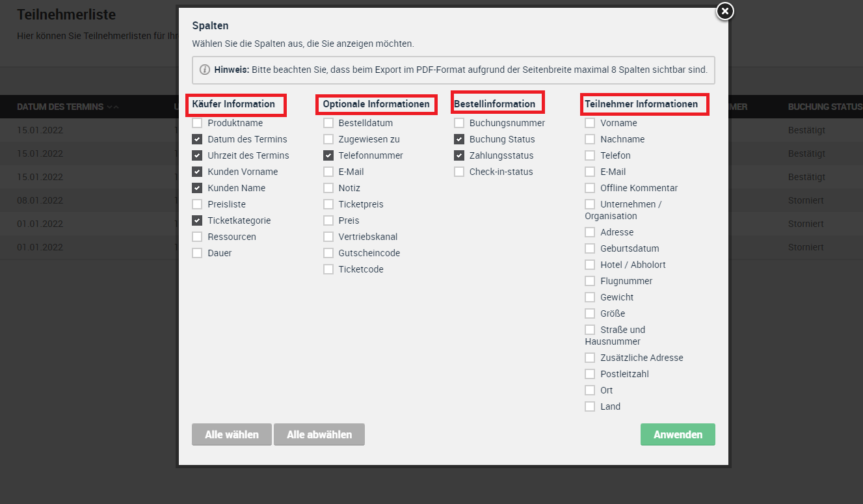The image size is (863, 504).
Task: Apply column selection with Anwenden
Action: pos(678,434)
